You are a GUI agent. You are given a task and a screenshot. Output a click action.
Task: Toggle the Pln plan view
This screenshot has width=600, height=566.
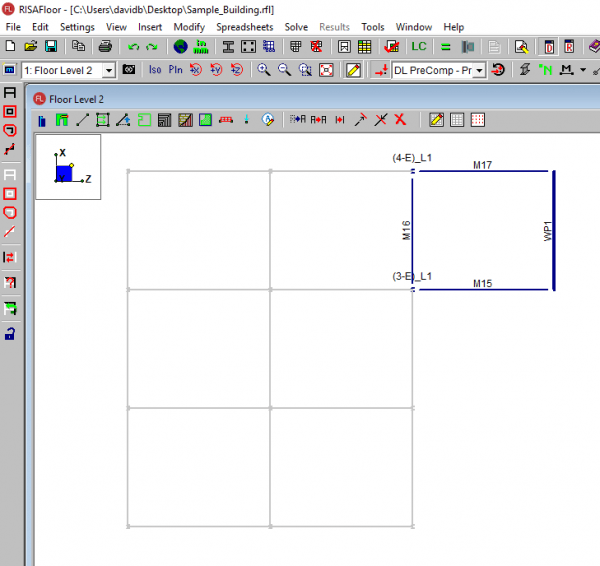click(175, 69)
